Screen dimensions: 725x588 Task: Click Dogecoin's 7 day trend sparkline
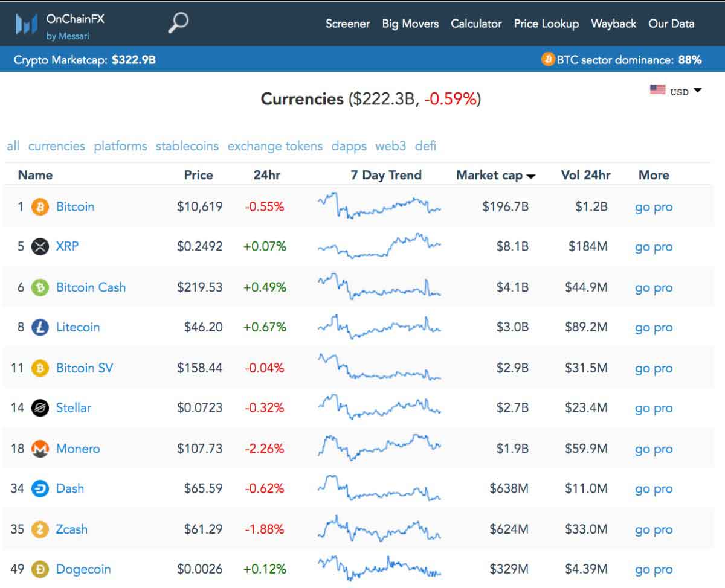click(379, 569)
